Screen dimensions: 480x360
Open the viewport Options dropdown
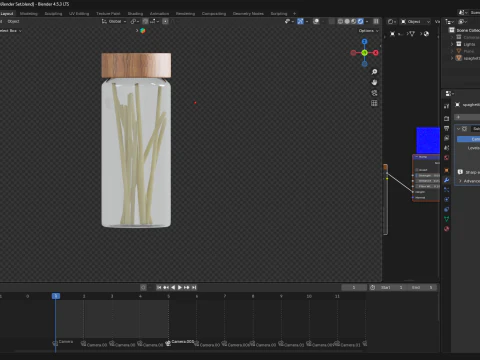click(368, 31)
